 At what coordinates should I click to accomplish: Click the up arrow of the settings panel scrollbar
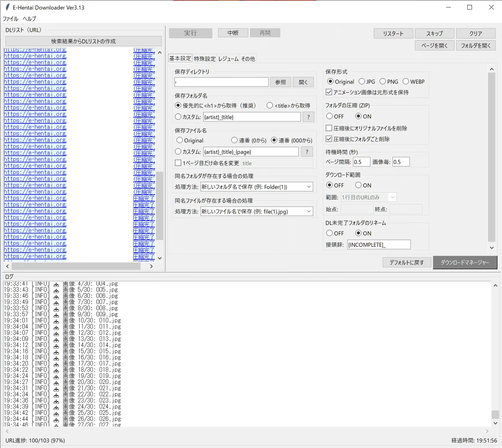click(x=492, y=69)
